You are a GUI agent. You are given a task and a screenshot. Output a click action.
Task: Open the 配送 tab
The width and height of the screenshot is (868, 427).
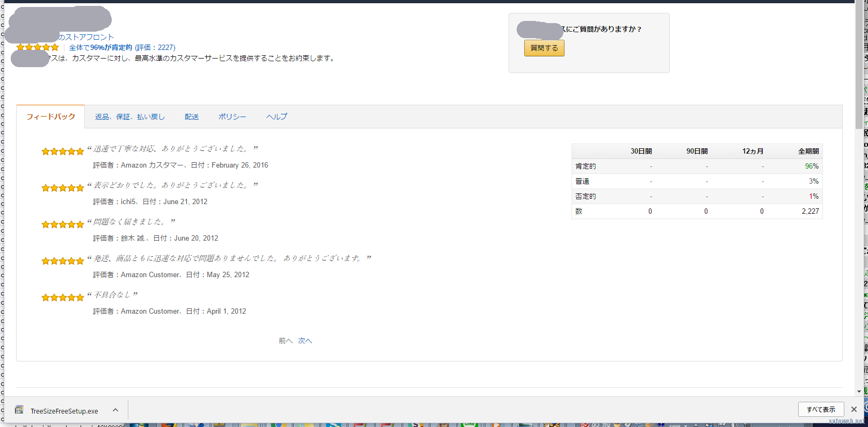(x=192, y=117)
